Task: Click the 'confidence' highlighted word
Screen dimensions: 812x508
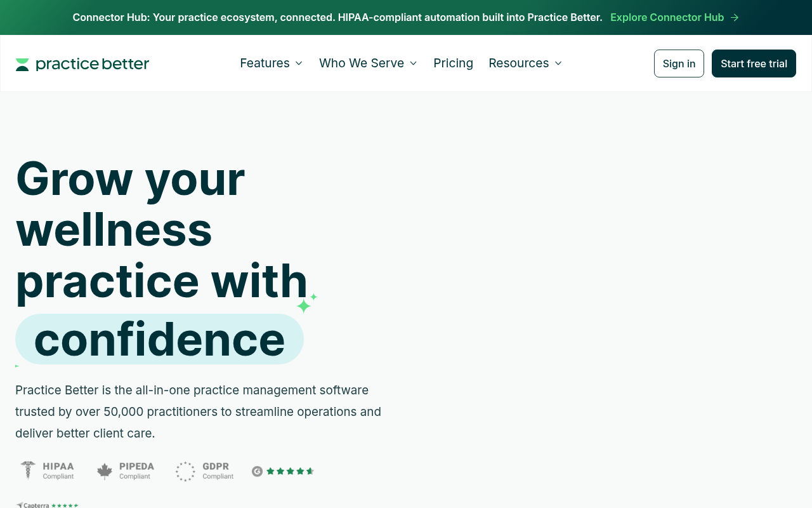Action: point(159,339)
